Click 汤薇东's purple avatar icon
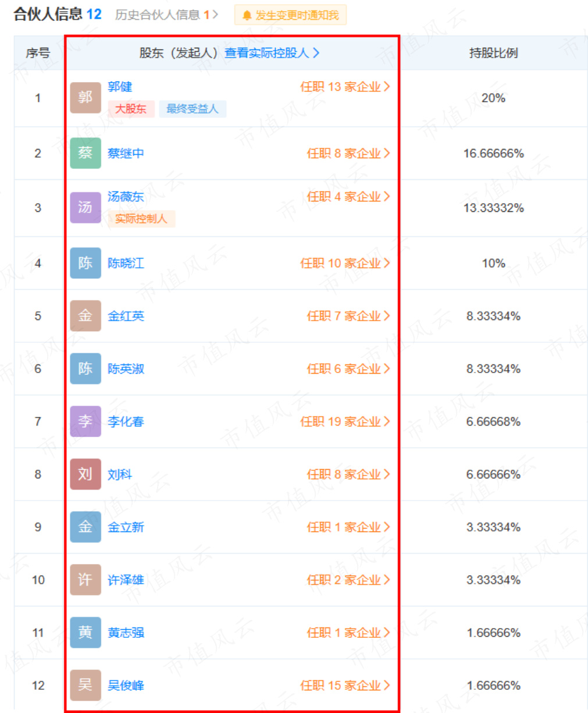Screen dimensions: 588x713 coord(85,208)
